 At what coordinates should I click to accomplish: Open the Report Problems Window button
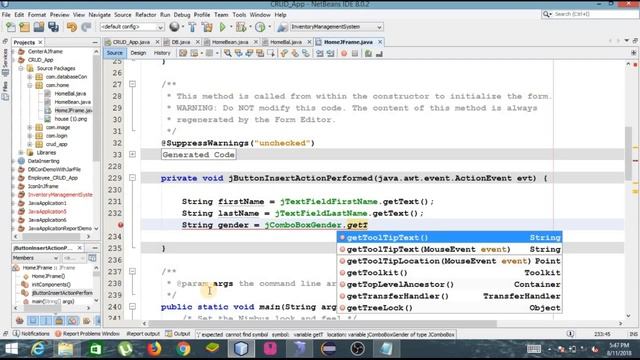(87, 334)
